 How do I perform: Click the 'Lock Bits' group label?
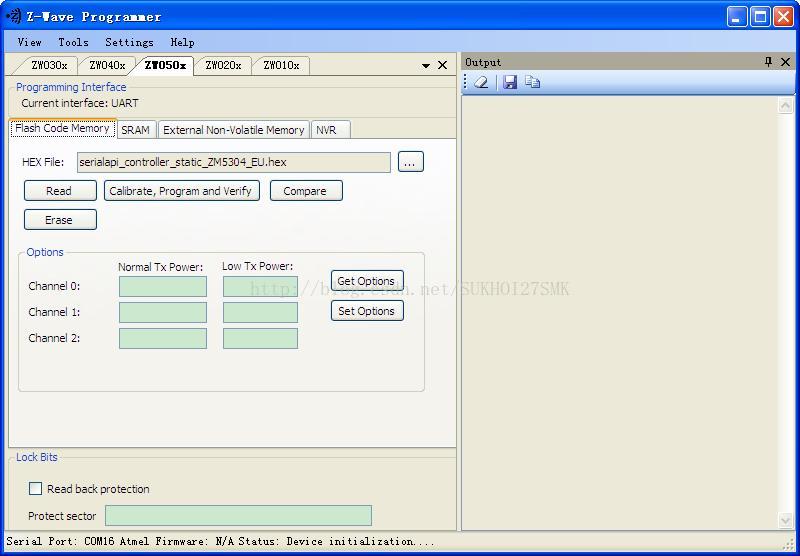coord(37,457)
